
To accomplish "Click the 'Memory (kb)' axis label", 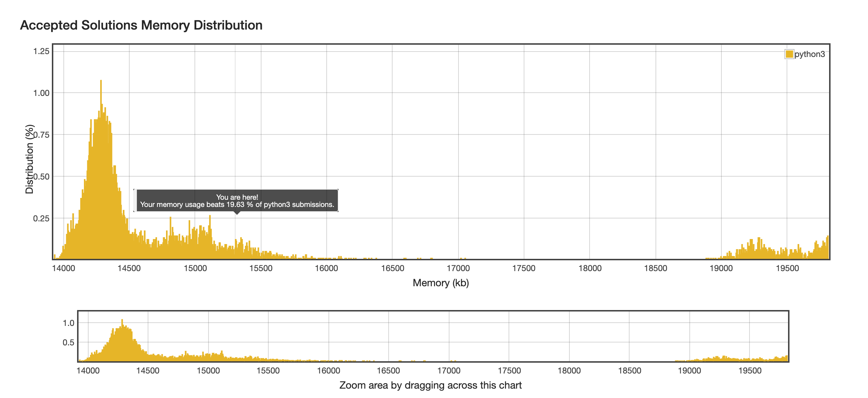I will (440, 283).
